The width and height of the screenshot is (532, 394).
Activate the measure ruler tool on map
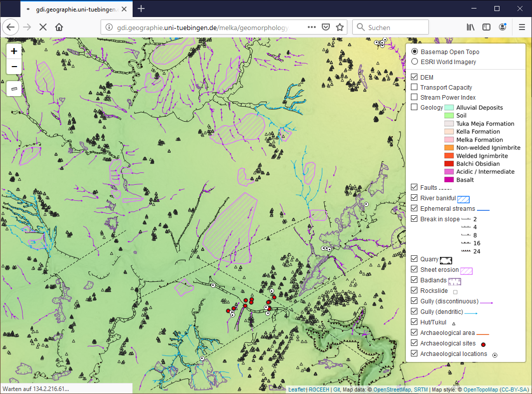point(14,89)
